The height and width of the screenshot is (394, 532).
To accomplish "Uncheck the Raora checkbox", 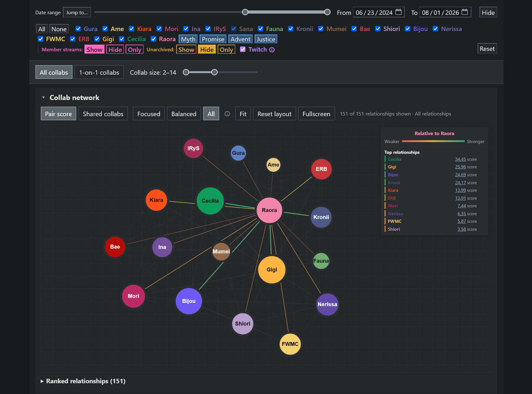I will (153, 39).
